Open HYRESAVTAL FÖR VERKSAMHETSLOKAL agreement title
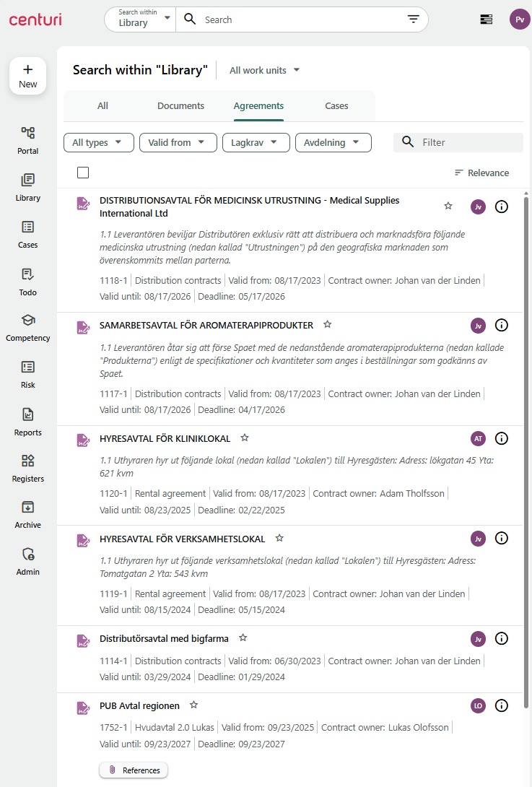532x787 pixels. click(x=182, y=539)
